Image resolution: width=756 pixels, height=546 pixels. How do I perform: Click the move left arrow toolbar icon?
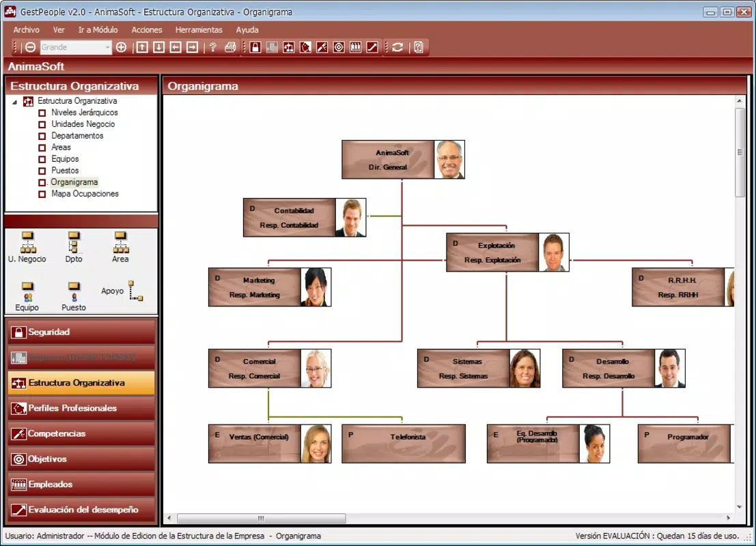(176, 47)
